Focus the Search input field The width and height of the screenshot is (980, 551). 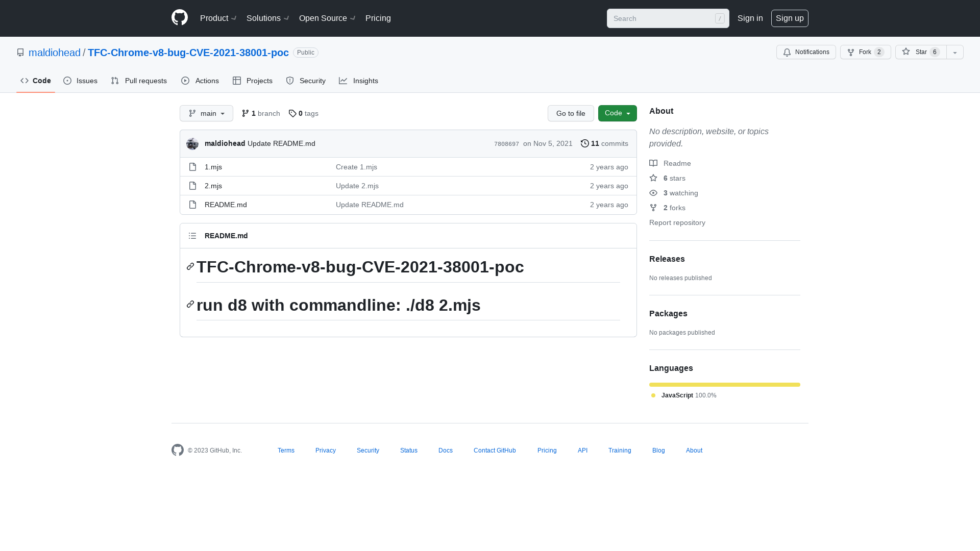[x=668, y=18]
